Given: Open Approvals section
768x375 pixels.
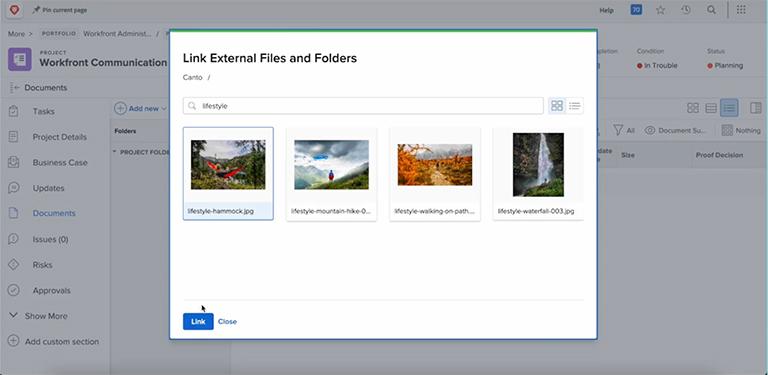Looking at the screenshot, I should click(51, 290).
